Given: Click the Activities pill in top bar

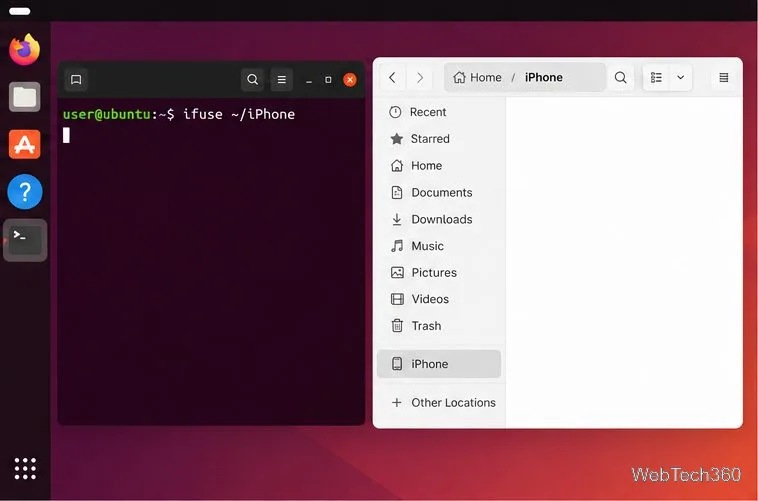Looking at the screenshot, I should [x=19, y=11].
